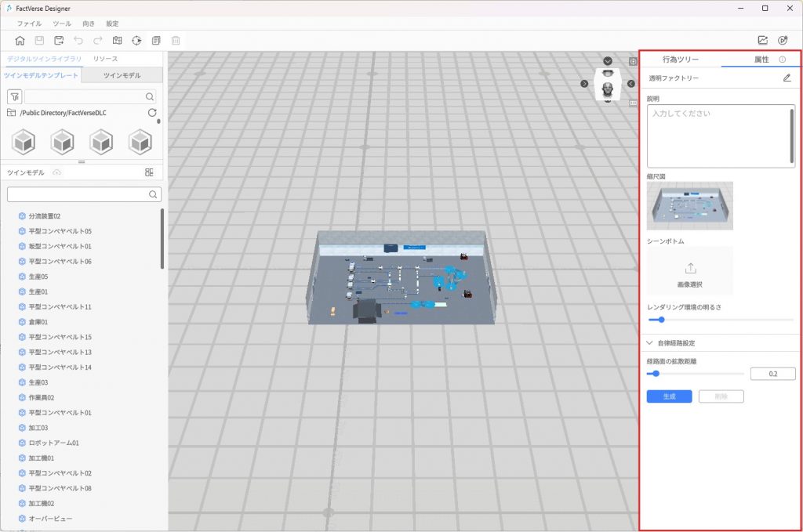Click the Home icon in the toolbar
The width and height of the screenshot is (803, 532).
(20, 41)
